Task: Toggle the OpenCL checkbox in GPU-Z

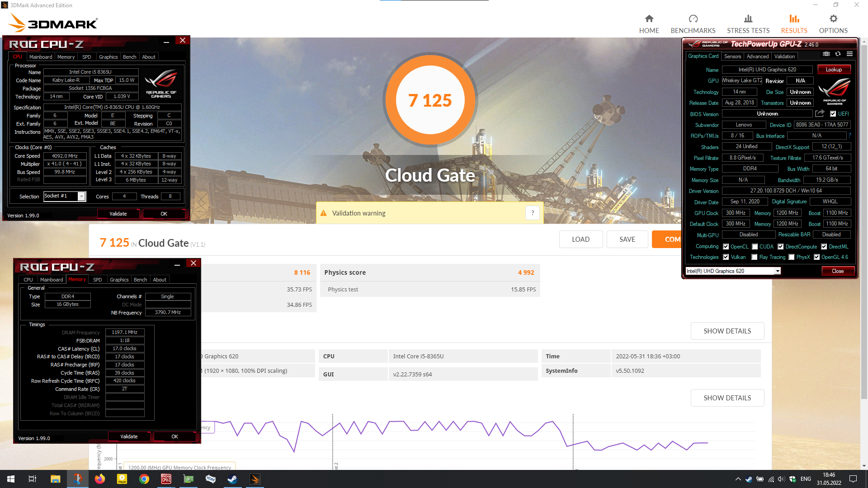Action: click(726, 247)
